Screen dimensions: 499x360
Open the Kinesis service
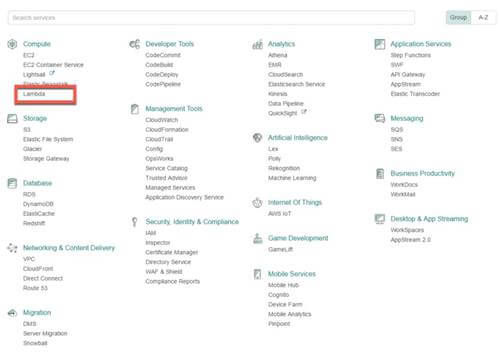[x=278, y=94]
